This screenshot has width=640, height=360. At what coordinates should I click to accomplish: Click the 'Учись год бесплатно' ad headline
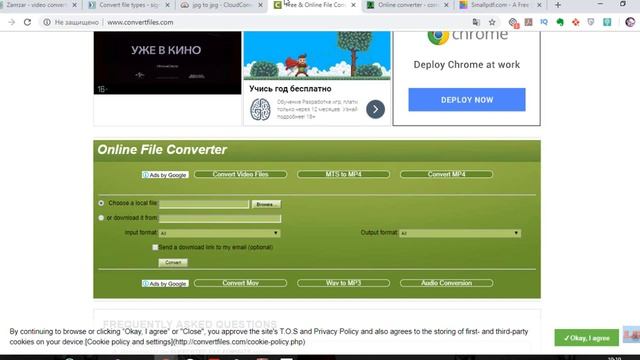(290, 89)
